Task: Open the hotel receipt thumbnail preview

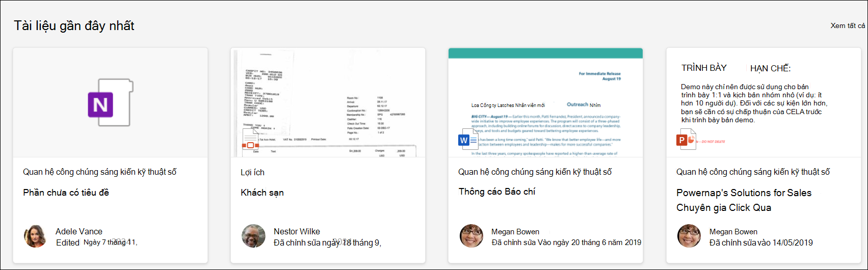Action: pos(328,102)
